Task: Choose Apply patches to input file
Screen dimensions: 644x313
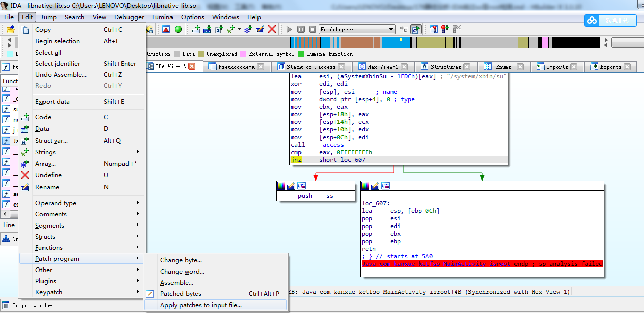Action: pyautogui.click(x=216, y=305)
